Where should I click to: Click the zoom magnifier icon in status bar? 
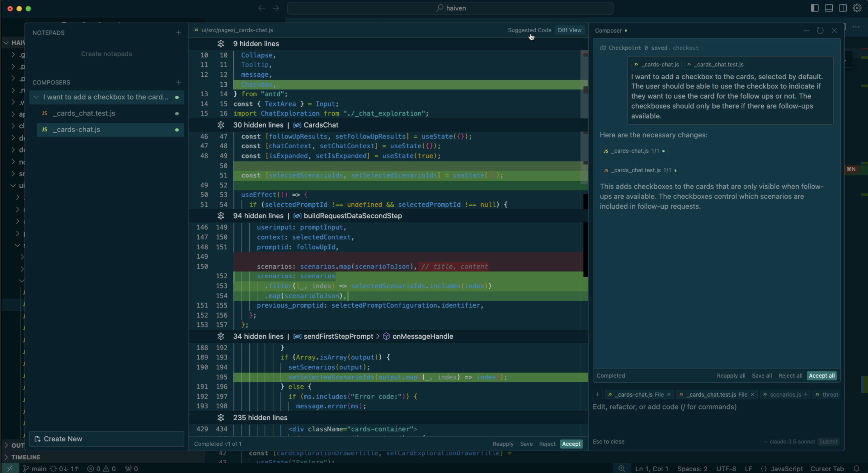coord(622,468)
